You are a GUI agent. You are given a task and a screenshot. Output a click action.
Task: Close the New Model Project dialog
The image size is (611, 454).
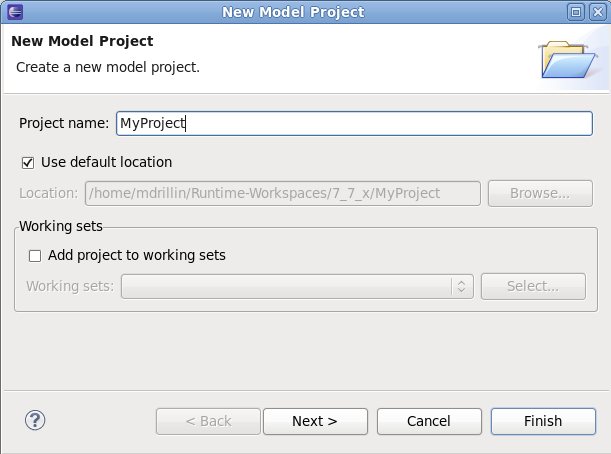598,12
